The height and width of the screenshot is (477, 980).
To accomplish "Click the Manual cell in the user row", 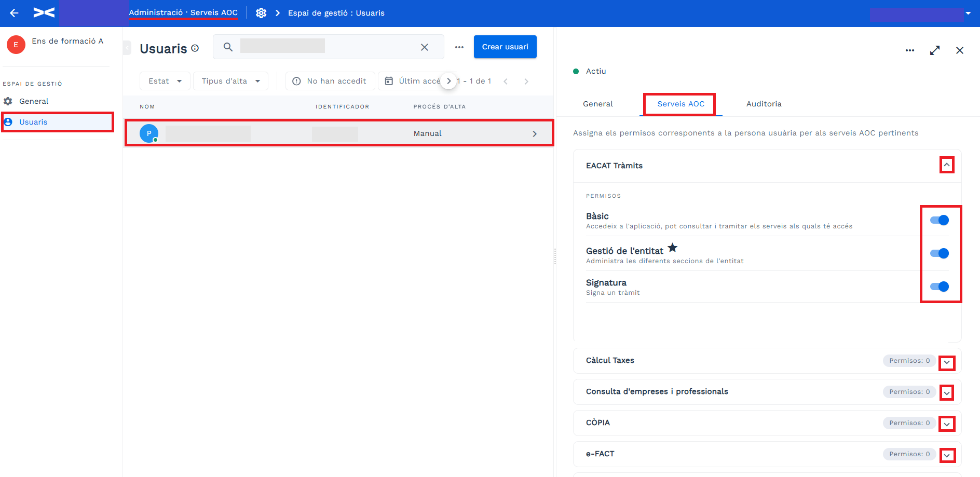I will (428, 133).
